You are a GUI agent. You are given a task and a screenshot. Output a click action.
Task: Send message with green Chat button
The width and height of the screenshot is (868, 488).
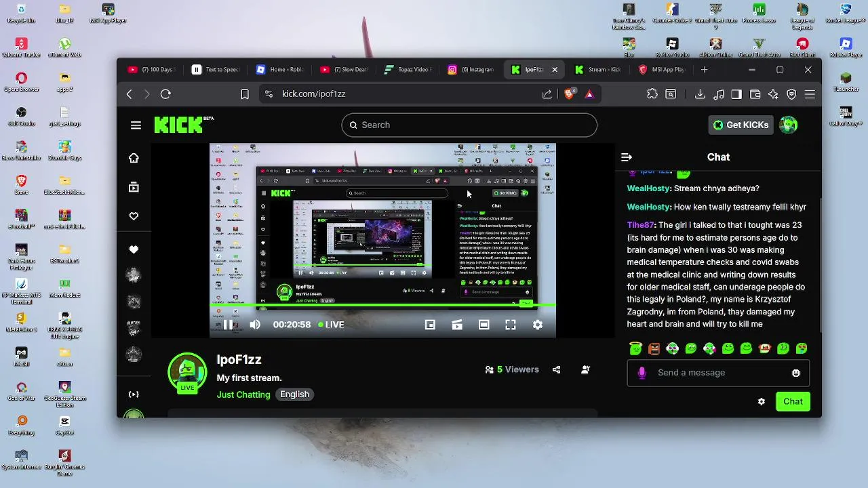pos(793,401)
